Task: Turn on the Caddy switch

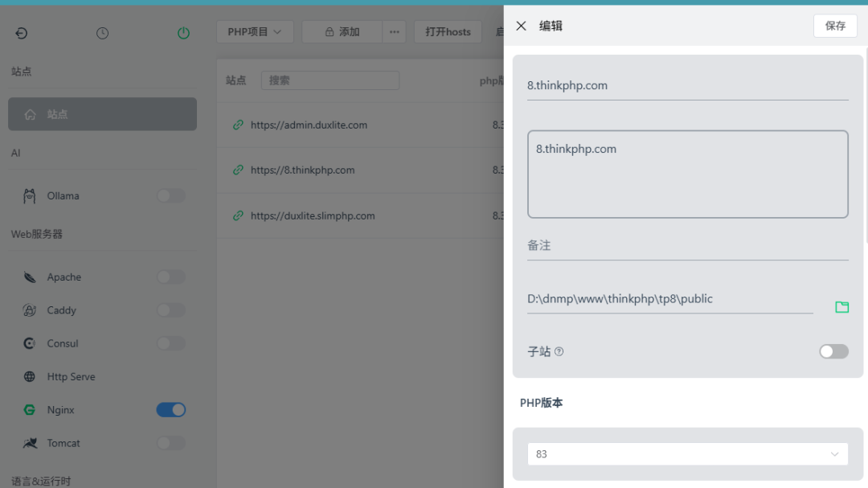Action: coord(171,310)
